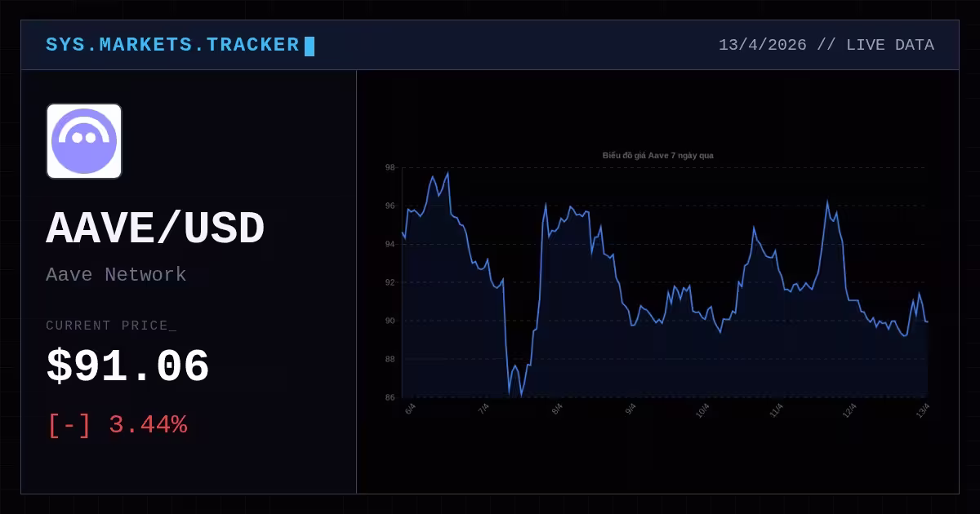
Task: Select the AAVE/USD pair heading
Action: click(x=155, y=229)
